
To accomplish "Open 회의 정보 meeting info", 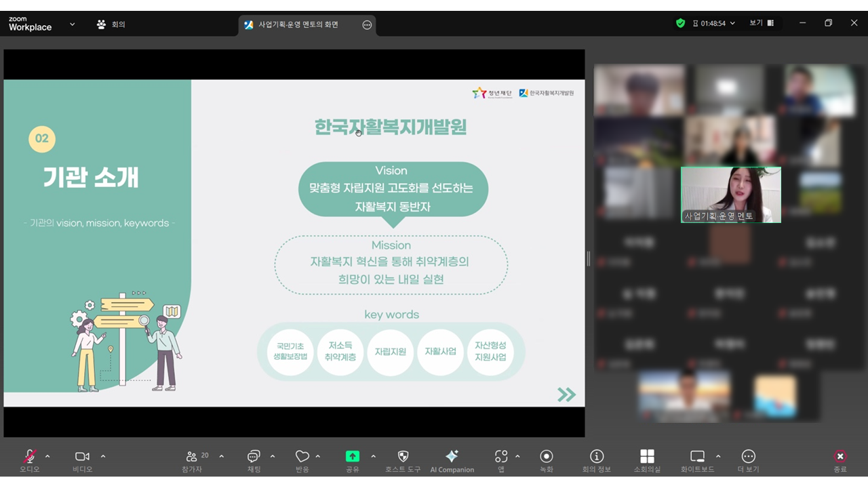I will (x=597, y=457).
